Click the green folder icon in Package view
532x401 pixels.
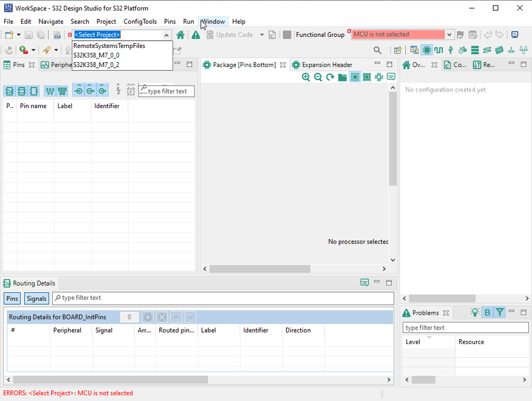342,77
